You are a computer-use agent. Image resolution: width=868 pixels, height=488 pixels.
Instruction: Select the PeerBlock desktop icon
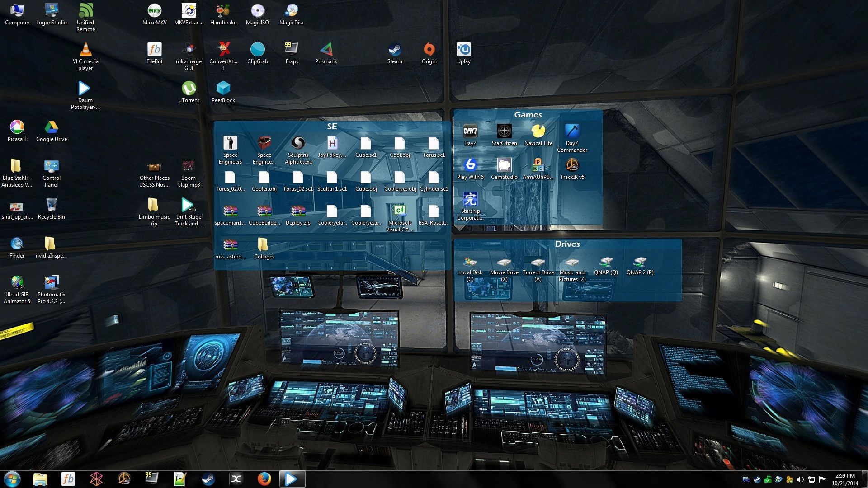(x=223, y=89)
